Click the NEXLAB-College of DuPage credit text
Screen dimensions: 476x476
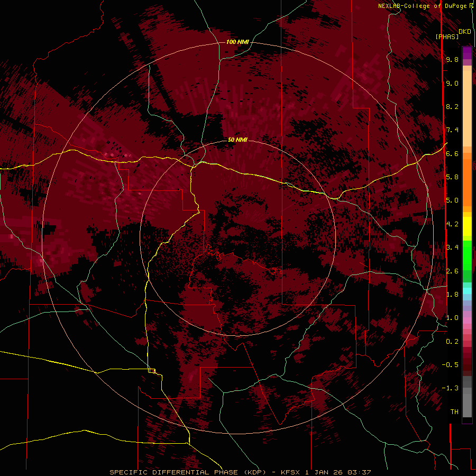[423, 6]
